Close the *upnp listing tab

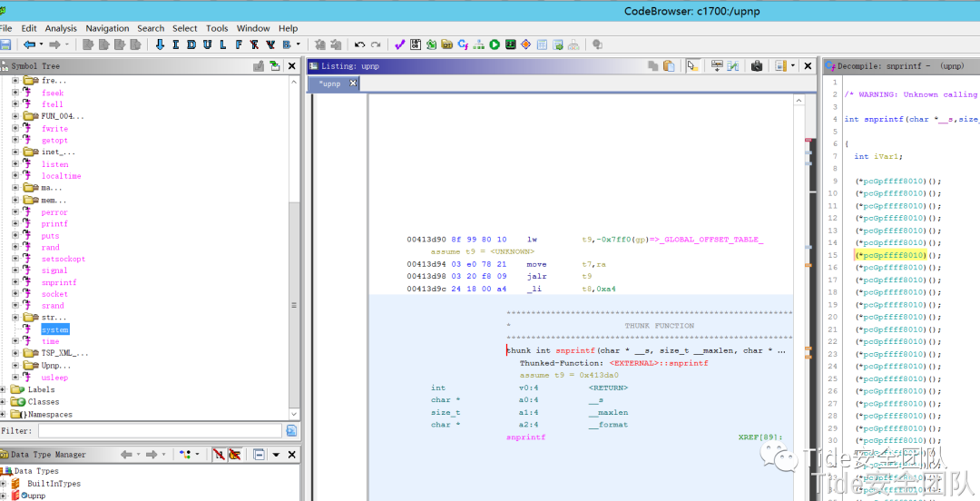(x=353, y=83)
